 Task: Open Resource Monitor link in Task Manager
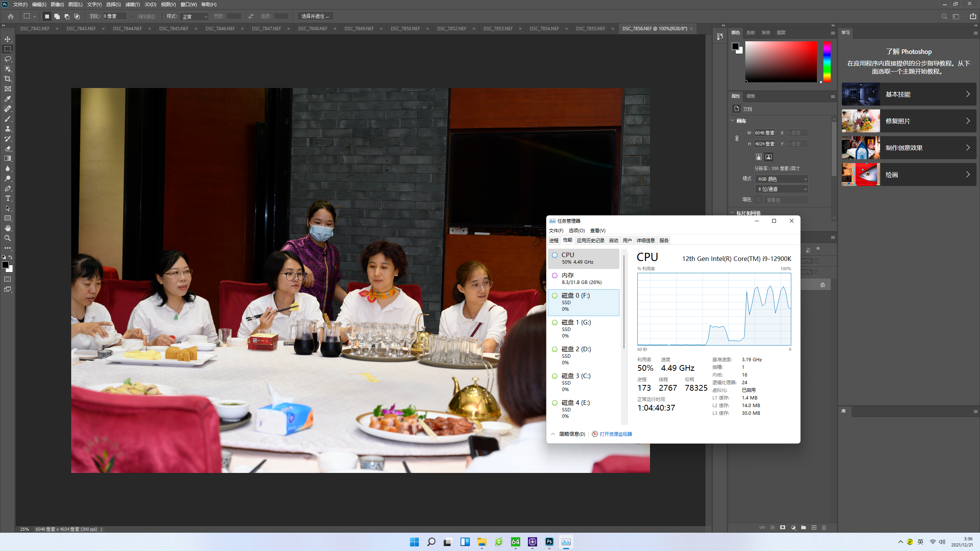coord(616,434)
